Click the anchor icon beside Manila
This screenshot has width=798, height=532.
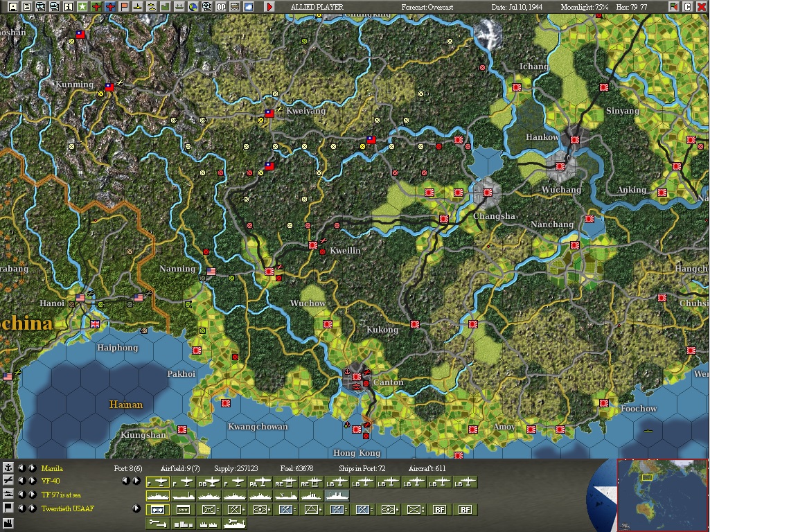8,468
